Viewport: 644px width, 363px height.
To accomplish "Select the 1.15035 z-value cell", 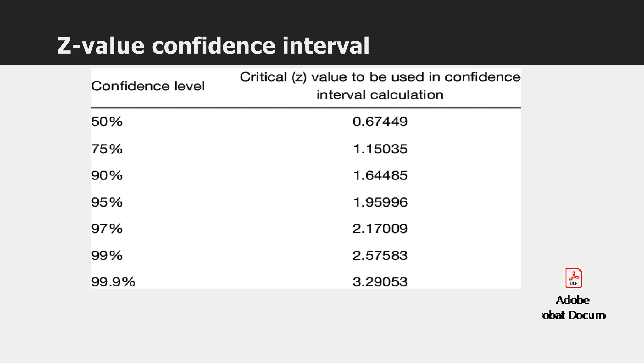I will [380, 149].
